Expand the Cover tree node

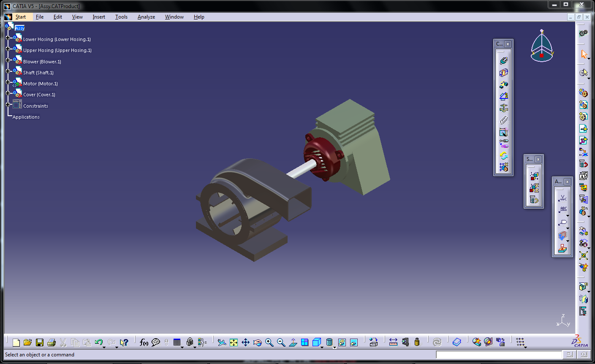[8, 93]
